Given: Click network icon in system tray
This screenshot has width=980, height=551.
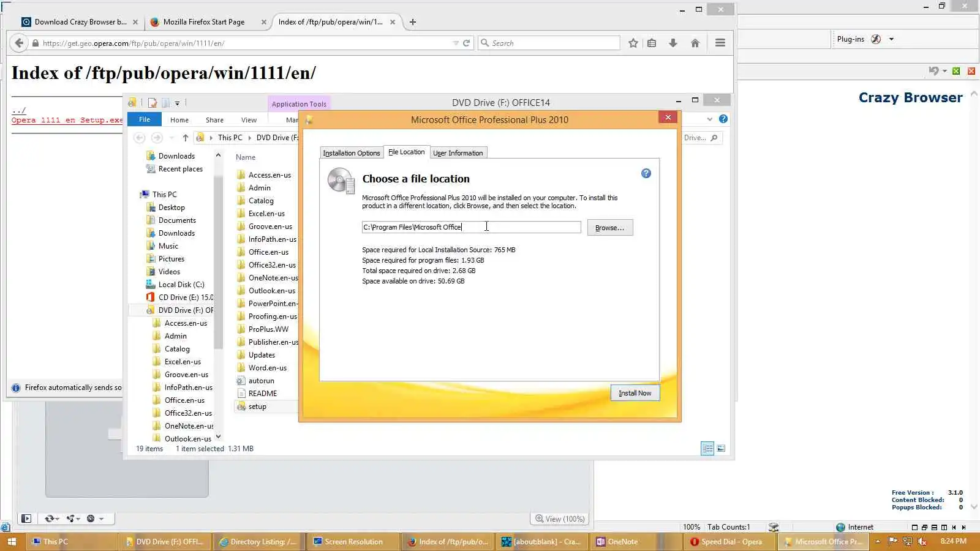Looking at the screenshot, I should 907,541.
